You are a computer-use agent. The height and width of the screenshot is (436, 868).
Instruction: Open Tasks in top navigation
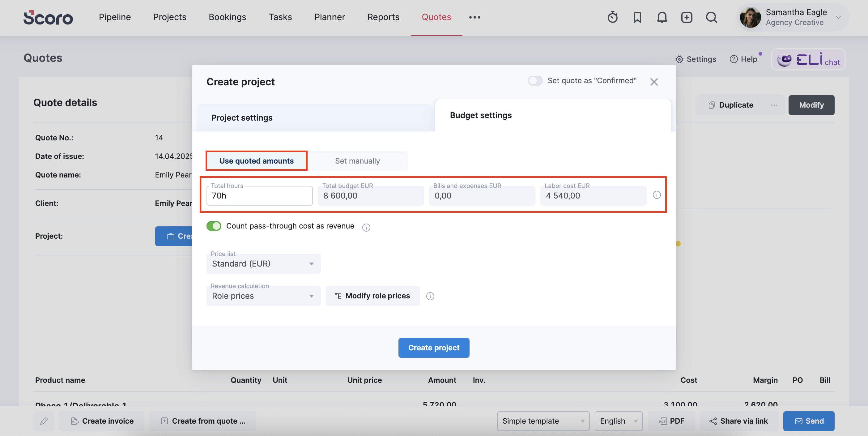[x=280, y=17]
